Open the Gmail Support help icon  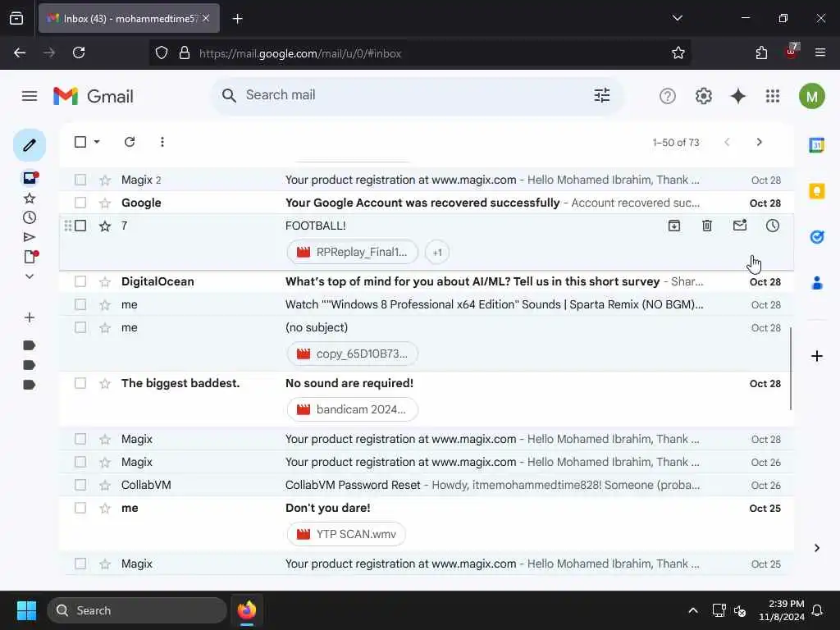coord(668,97)
